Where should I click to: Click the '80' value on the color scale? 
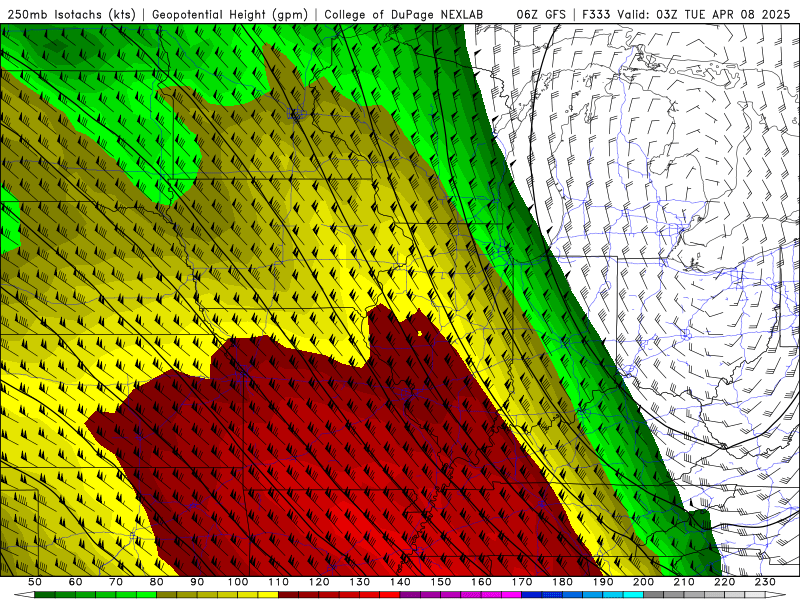[157, 582]
